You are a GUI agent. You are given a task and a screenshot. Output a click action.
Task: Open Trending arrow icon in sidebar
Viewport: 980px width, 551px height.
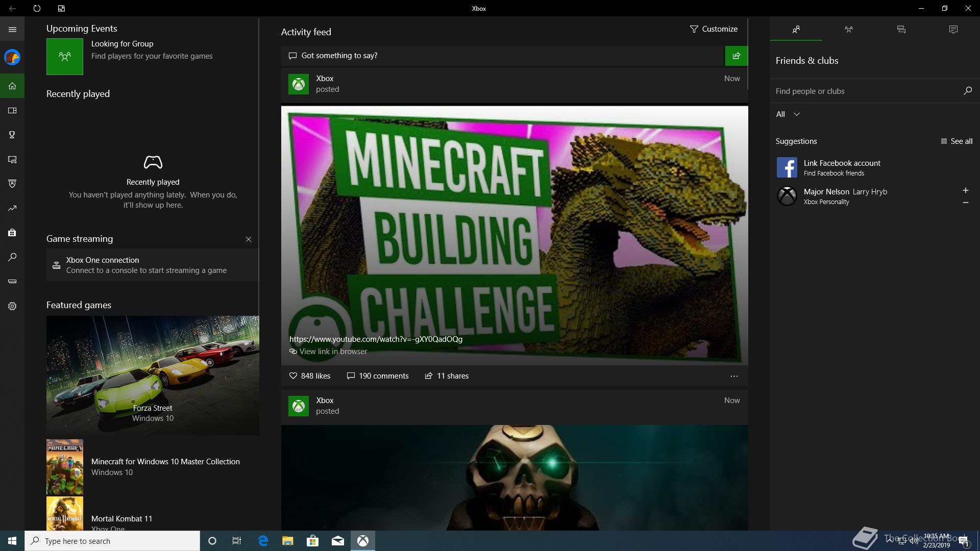[x=12, y=208]
